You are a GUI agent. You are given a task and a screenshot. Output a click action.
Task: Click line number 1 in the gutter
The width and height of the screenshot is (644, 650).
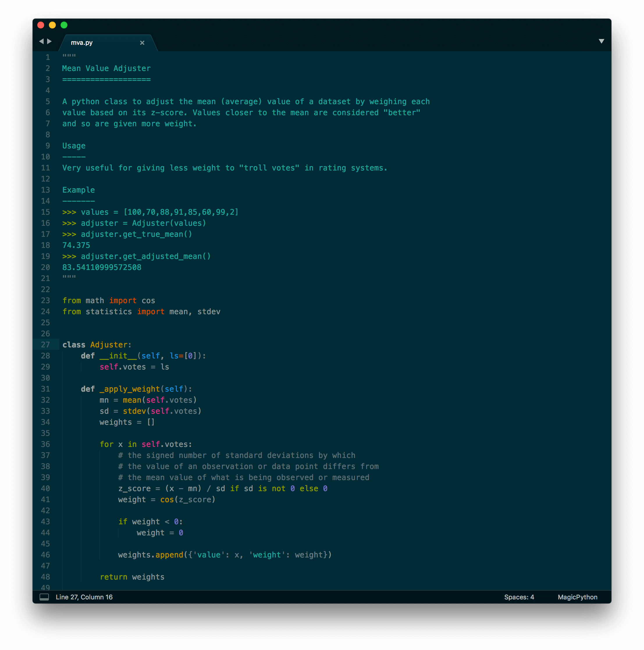coord(48,57)
